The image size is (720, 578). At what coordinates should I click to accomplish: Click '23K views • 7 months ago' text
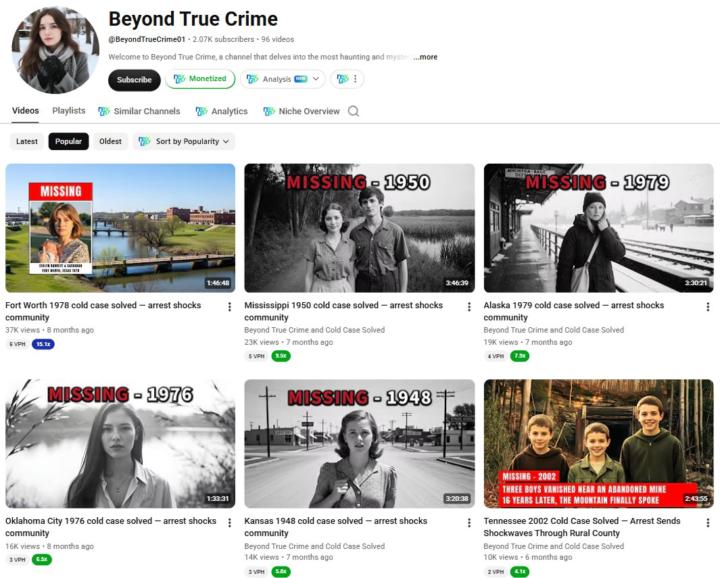[289, 342]
